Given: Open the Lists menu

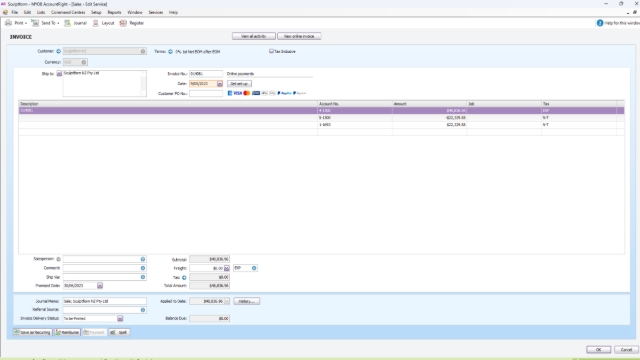Looking at the screenshot, I should click(x=41, y=13).
